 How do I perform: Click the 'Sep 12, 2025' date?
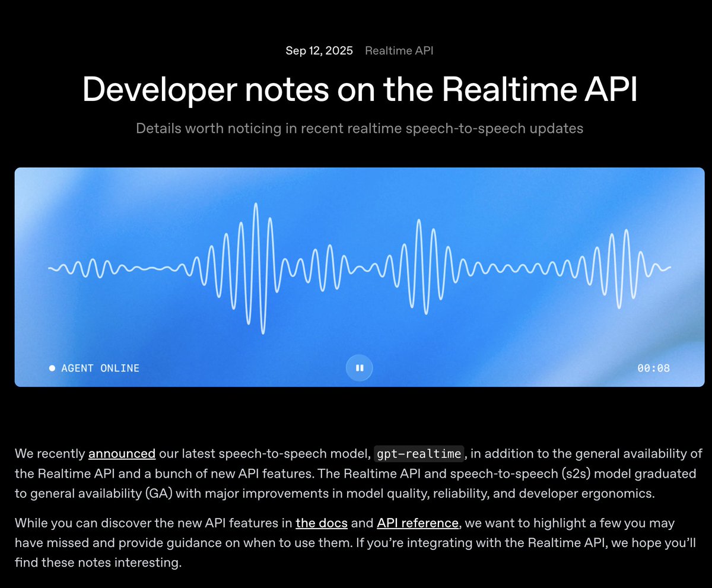319,50
